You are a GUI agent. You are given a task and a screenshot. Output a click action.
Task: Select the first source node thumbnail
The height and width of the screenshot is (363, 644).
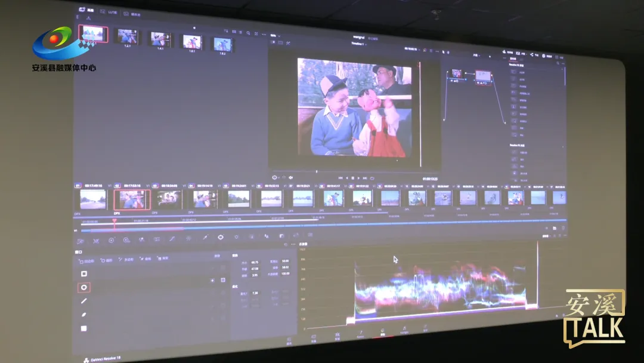point(457,73)
